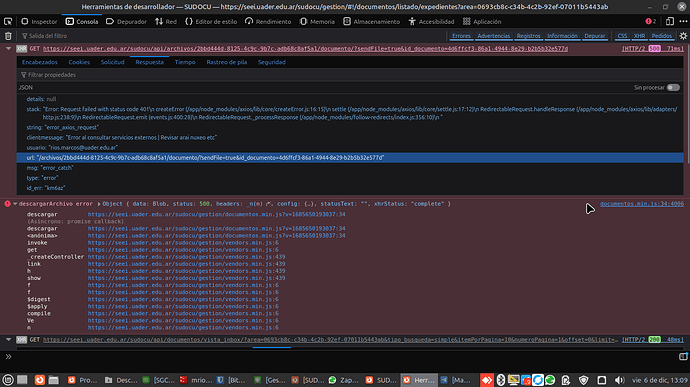Open documentos.min.js:34:4006 source link
Viewport: 690px width, 387px height.
642,204
